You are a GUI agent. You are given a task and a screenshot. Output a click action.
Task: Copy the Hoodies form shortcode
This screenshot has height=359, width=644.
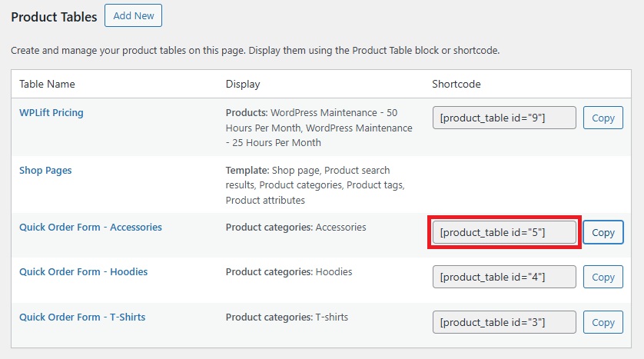point(603,278)
